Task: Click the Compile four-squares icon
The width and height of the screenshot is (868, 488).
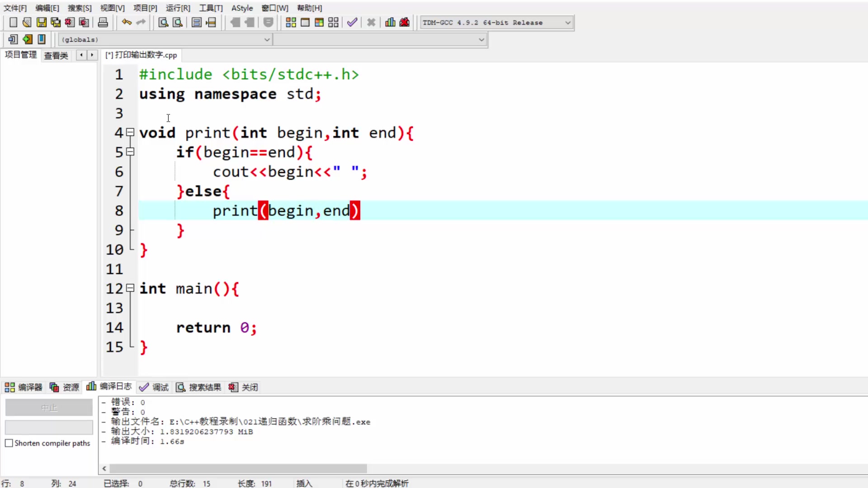Action: [x=291, y=22]
